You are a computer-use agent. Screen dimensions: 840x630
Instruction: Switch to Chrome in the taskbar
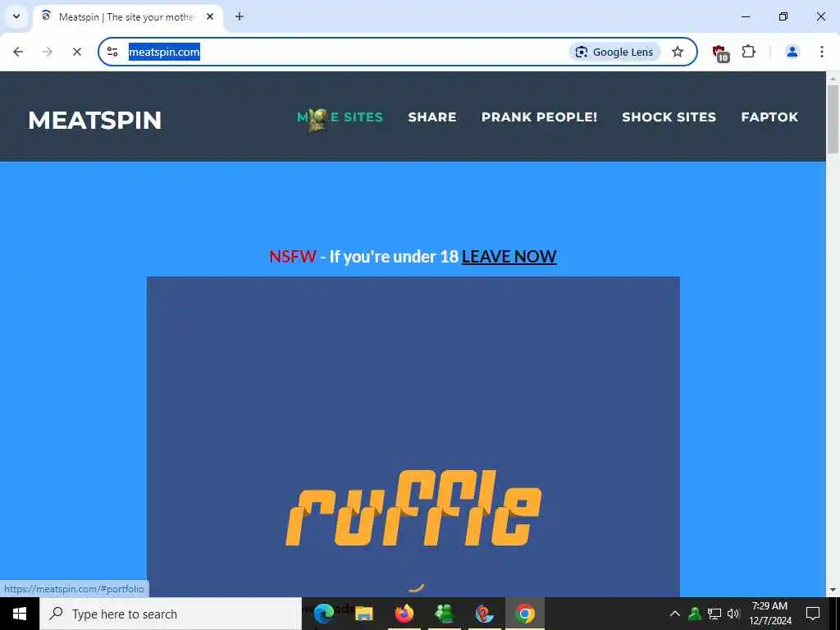click(525, 614)
